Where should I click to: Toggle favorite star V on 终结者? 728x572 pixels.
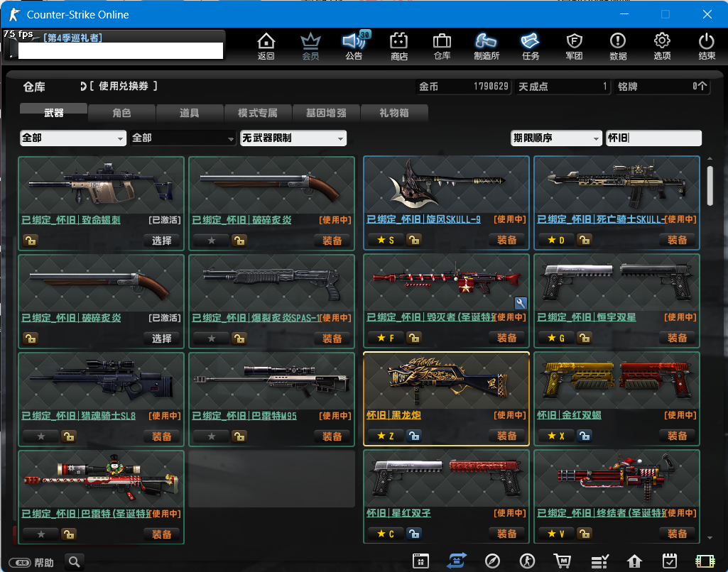click(555, 534)
